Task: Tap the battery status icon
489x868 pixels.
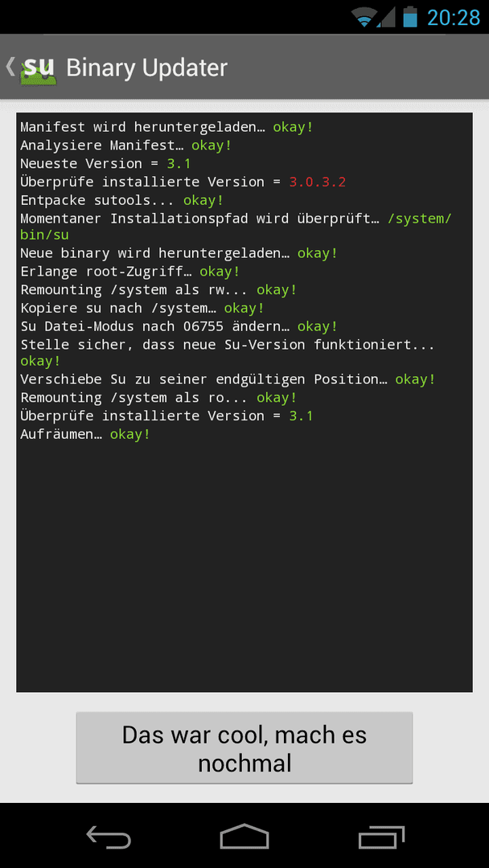Action: [x=410, y=17]
